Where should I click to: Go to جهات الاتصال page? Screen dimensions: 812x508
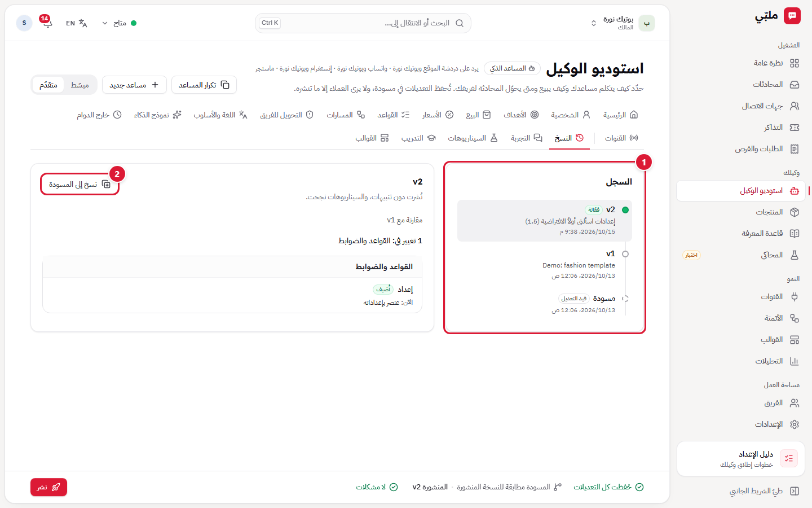pyautogui.click(x=740, y=106)
